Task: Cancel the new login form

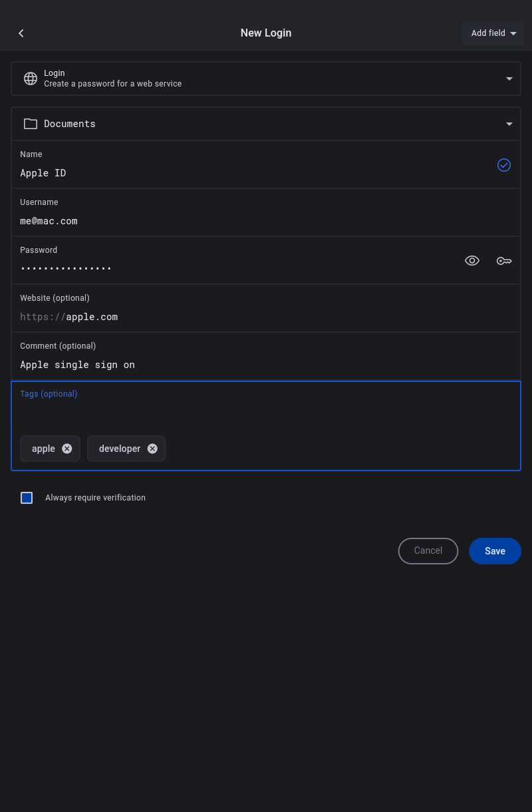Action: 428,551
